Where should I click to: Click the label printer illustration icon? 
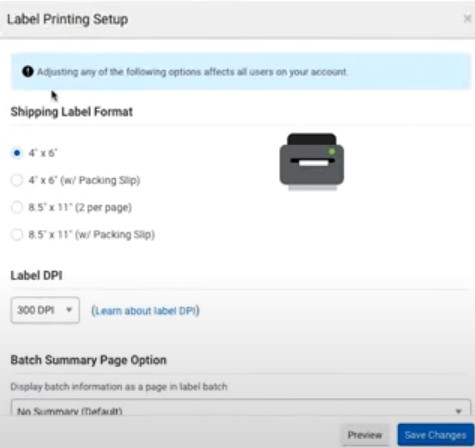coord(312,162)
